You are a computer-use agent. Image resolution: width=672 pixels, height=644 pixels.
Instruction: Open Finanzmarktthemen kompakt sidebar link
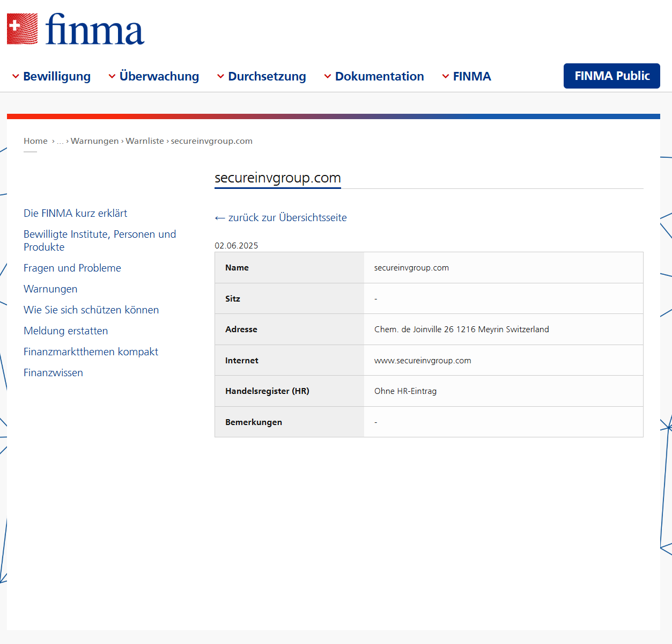click(x=91, y=352)
